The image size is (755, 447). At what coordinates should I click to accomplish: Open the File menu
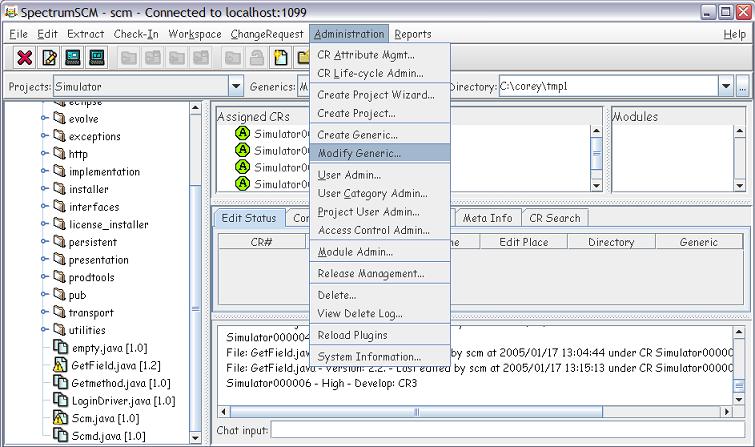[18, 34]
